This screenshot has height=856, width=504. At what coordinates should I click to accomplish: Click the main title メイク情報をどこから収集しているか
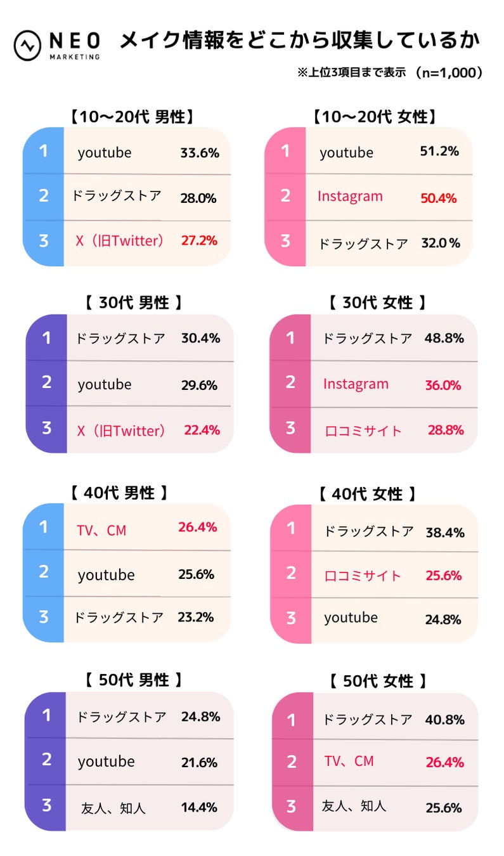pos(299,41)
